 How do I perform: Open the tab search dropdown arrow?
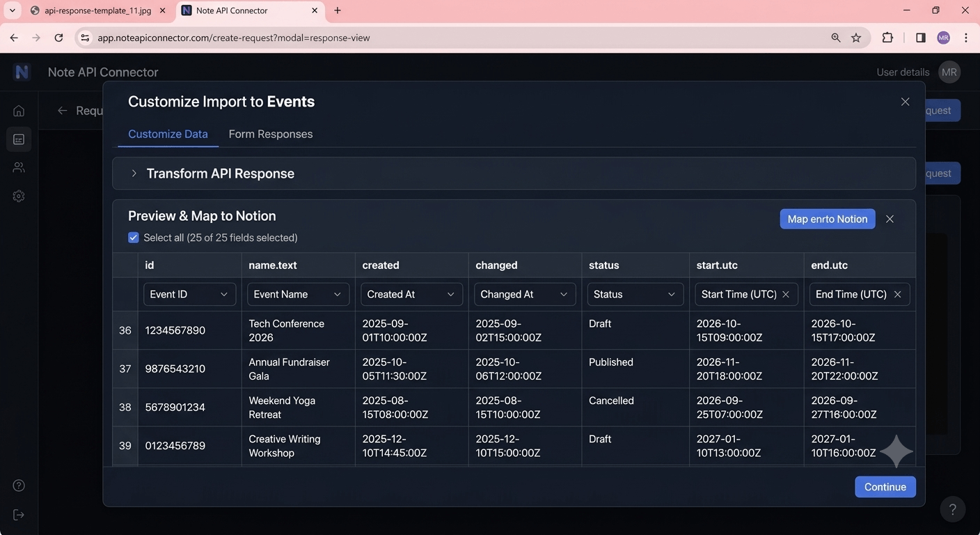(x=12, y=10)
